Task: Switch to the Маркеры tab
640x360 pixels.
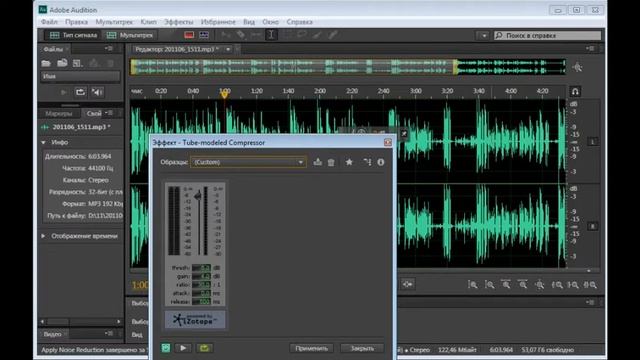Action: tap(59, 113)
